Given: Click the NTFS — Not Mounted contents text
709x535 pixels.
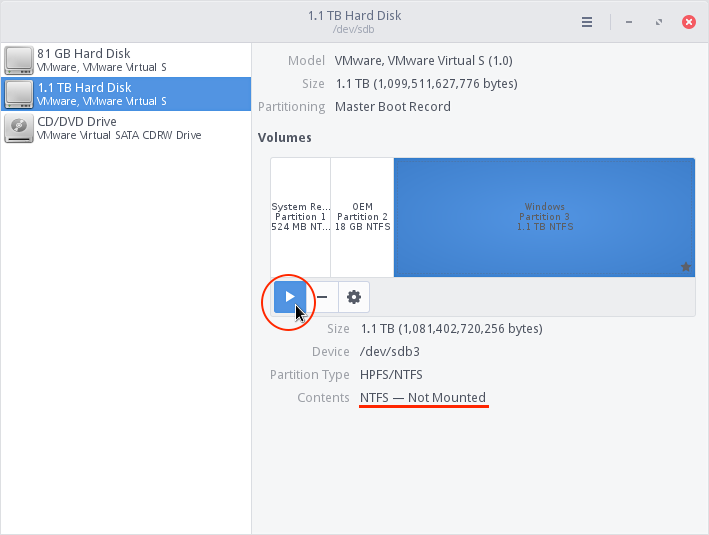Looking at the screenshot, I should [423, 398].
